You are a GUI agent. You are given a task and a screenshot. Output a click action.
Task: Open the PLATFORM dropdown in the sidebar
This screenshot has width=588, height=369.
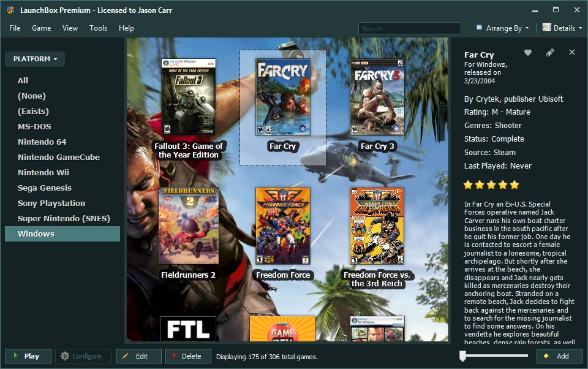[x=34, y=59]
